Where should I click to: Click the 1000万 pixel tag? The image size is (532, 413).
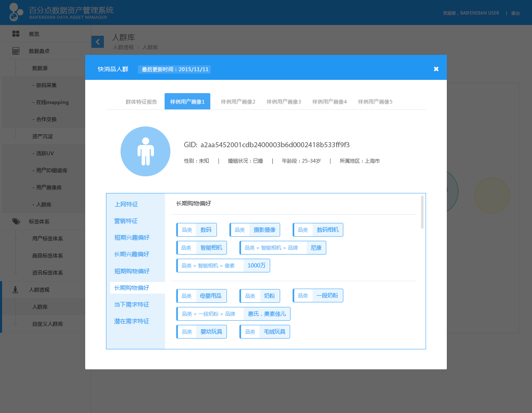point(223,266)
